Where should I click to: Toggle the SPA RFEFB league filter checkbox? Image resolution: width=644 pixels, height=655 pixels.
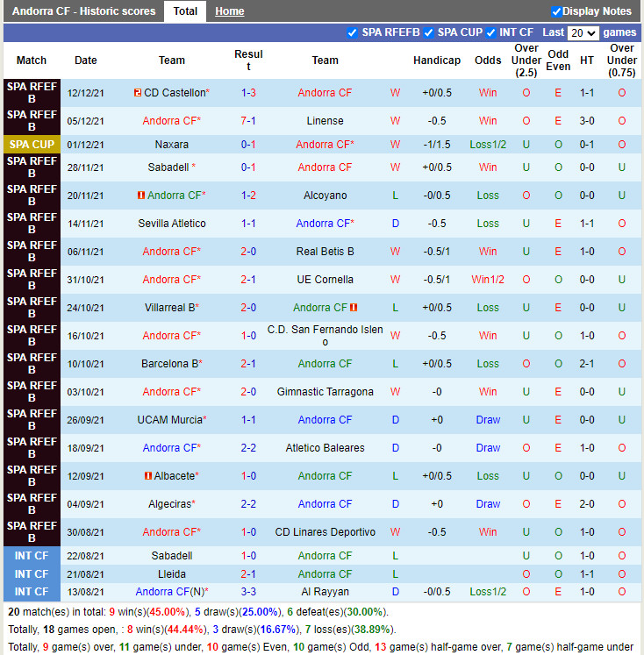point(353,32)
